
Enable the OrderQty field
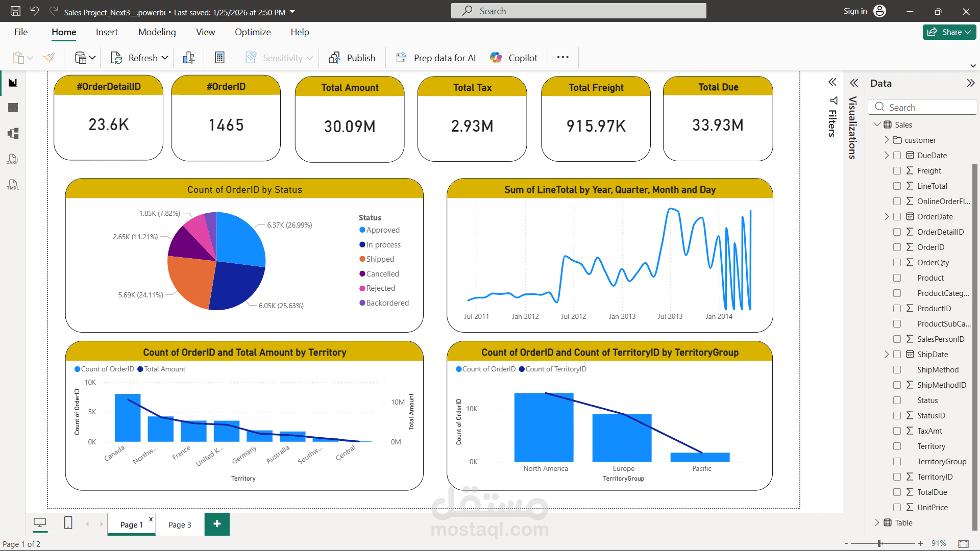(x=897, y=262)
